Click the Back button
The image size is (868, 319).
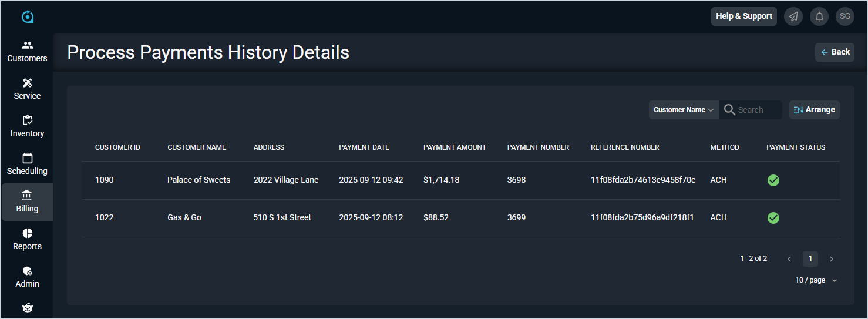tap(835, 52)
